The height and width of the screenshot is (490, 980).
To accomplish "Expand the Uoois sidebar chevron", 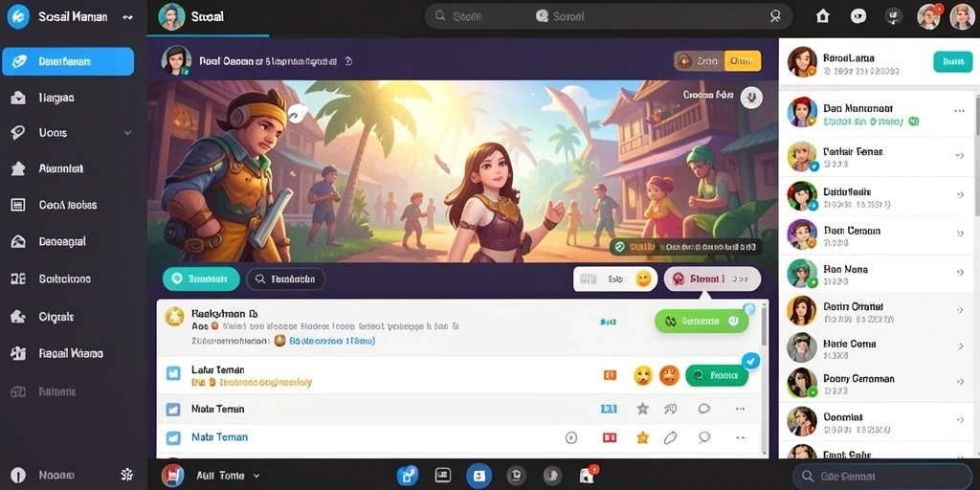I will tap(127, 132).
